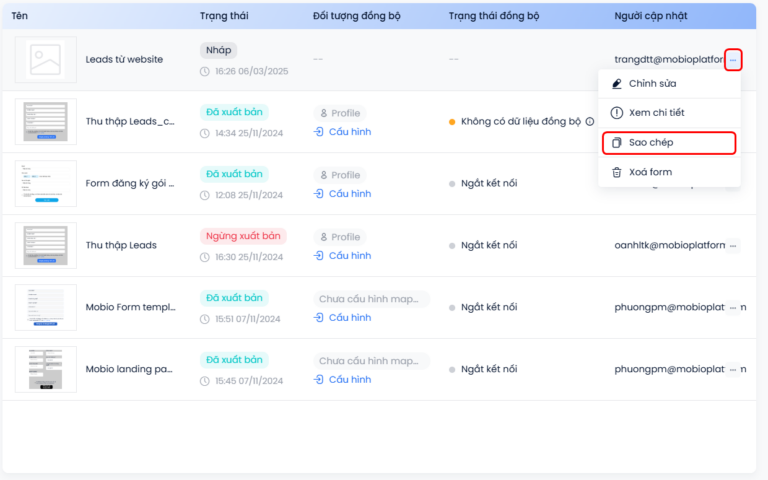Open the Mobio landing page form thumbnail
Image resolution: width=768 pixels, height=480 pixels.
tap(45, 369)
